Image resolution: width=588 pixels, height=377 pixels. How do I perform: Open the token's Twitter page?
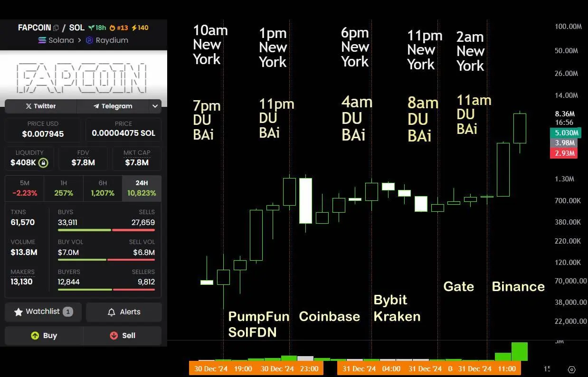[x=40, y=106]
